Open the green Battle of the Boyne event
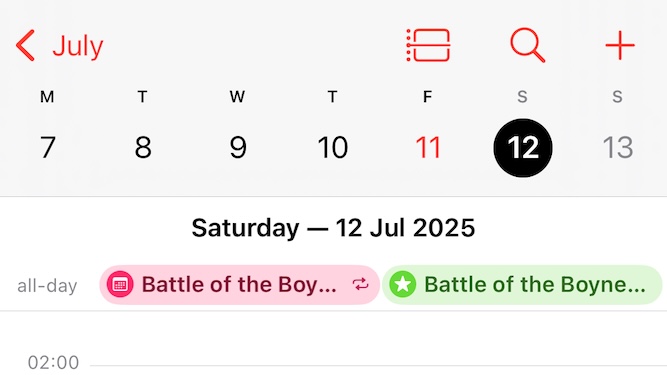Viewport: 667px width, 375px height. 522,284
